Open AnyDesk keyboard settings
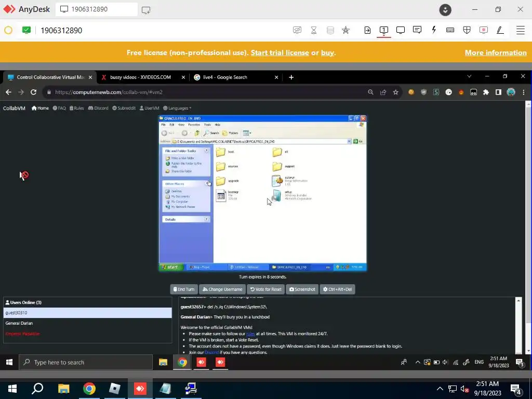The image size is (532, 399). (450, 30)
